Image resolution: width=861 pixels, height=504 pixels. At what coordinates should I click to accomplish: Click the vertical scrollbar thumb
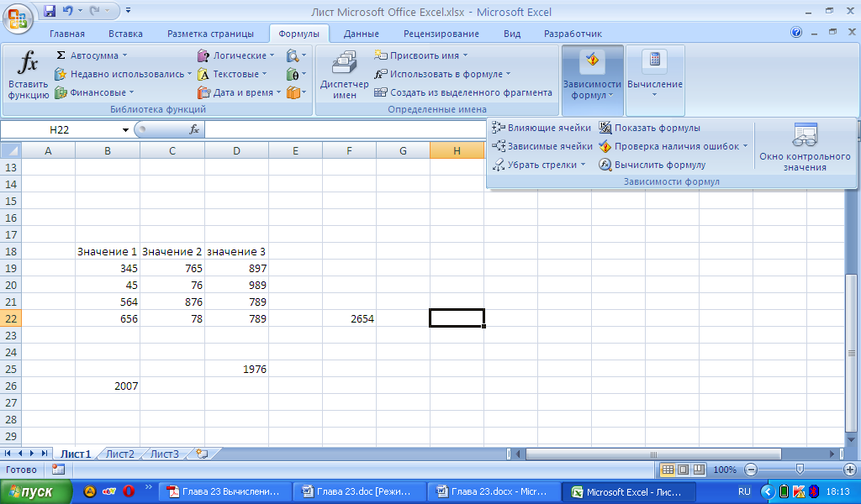851,353
